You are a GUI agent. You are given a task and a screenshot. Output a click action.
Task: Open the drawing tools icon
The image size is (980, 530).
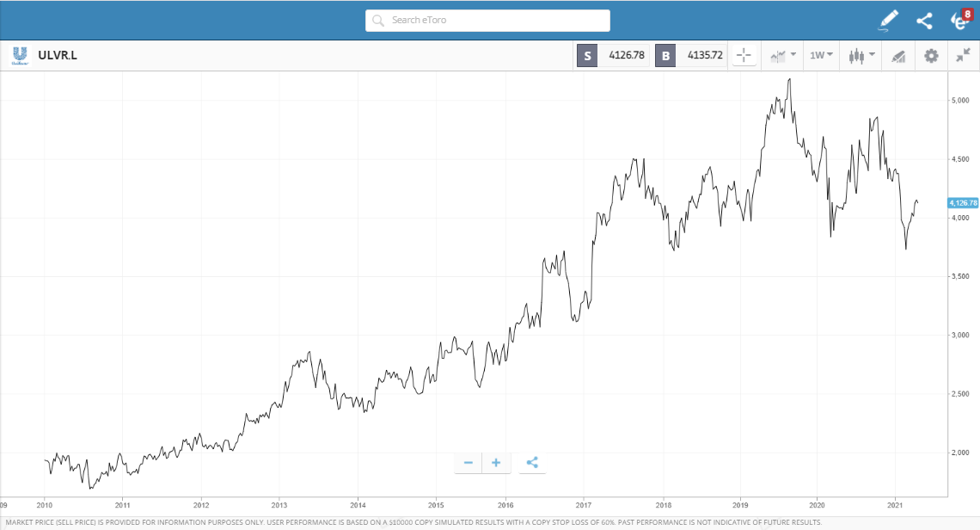point(898,57)
